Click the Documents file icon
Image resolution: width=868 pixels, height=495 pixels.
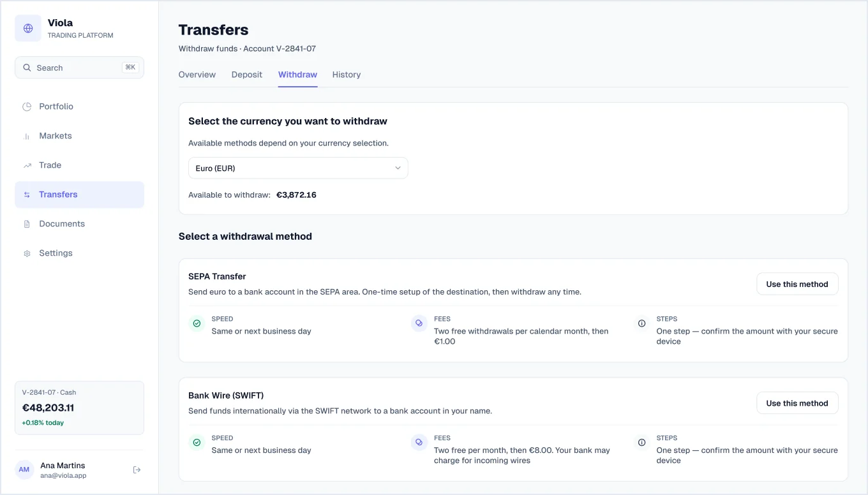[27, 224]
